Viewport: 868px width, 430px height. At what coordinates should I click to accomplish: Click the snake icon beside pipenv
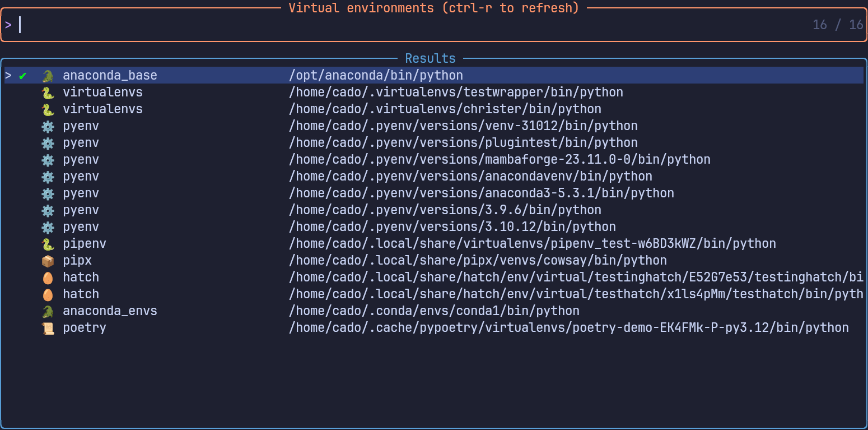click(48, 244)
